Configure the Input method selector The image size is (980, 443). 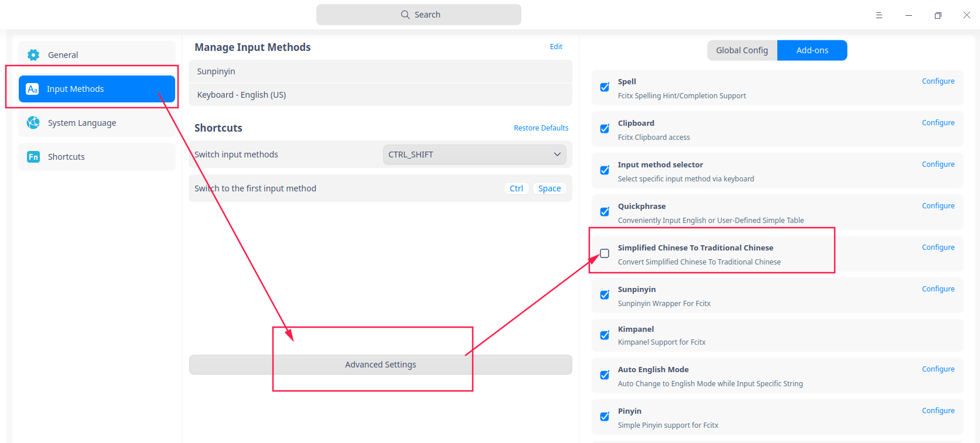point(938,164)
